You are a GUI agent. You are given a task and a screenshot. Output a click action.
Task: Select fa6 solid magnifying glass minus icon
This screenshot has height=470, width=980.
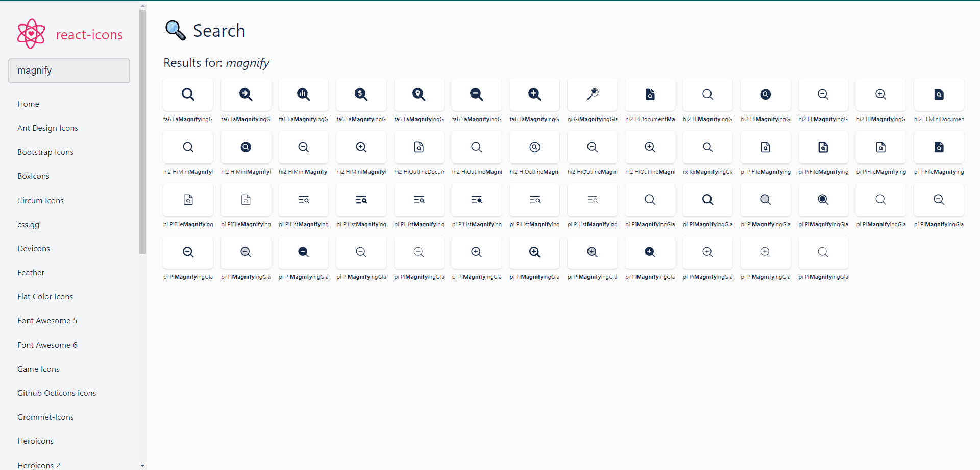pyautogui.click(x=476, y=95)
